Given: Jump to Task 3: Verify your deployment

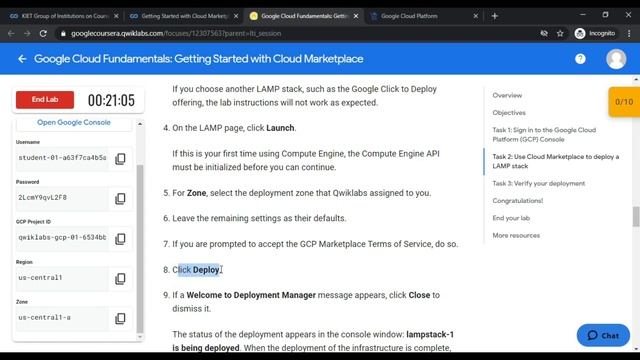Looking at the screenshot, I should 538,183.
